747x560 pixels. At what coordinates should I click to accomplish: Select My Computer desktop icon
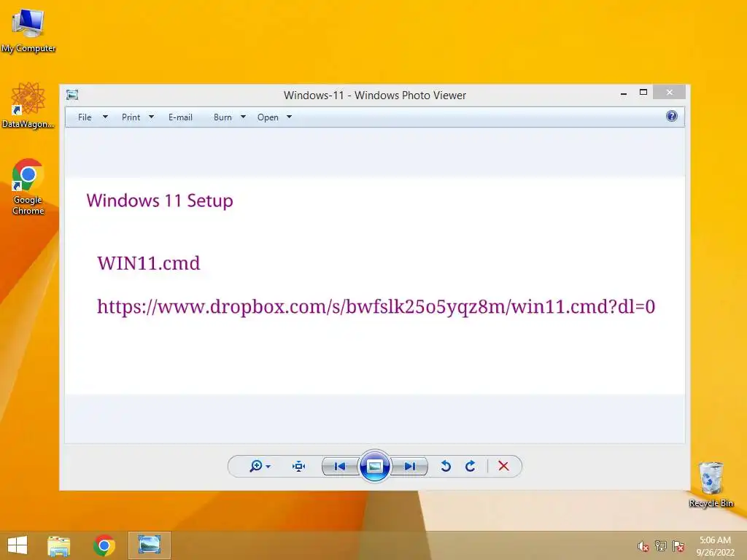[28, 31]
